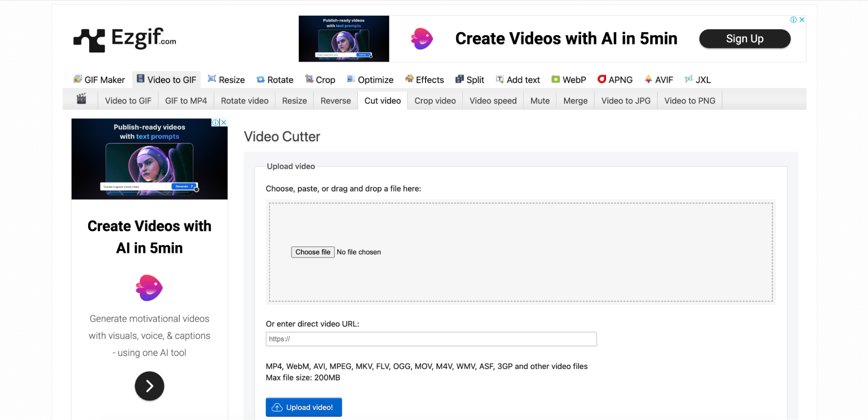Close the left sidebar advertisement
The image size is (868, 420).
(224, 122)
